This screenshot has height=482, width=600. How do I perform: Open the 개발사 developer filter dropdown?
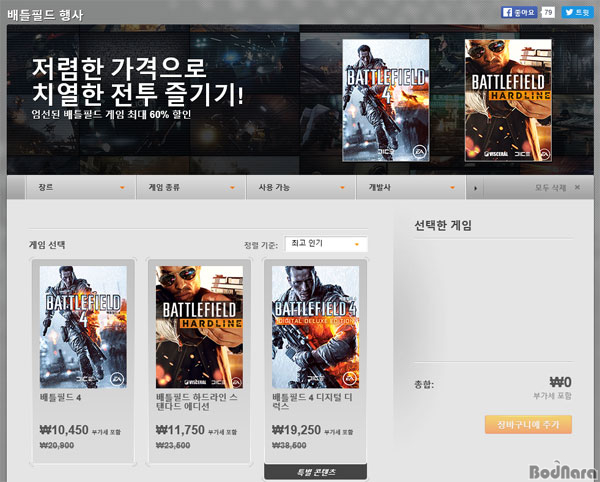point(411,187)
